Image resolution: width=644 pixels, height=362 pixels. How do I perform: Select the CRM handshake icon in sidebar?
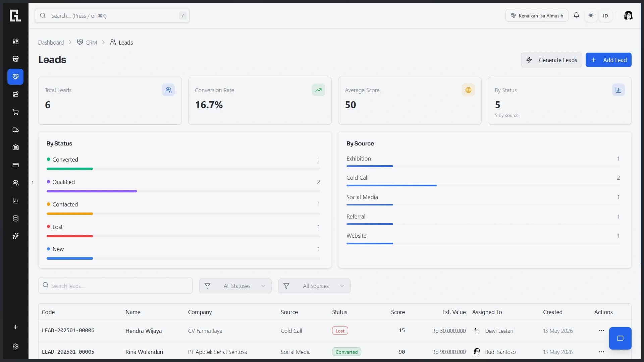pos(15,77)
